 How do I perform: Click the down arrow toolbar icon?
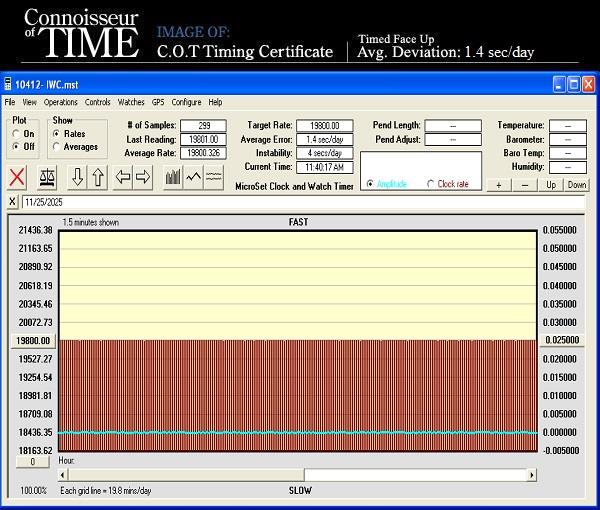point(78,178)
